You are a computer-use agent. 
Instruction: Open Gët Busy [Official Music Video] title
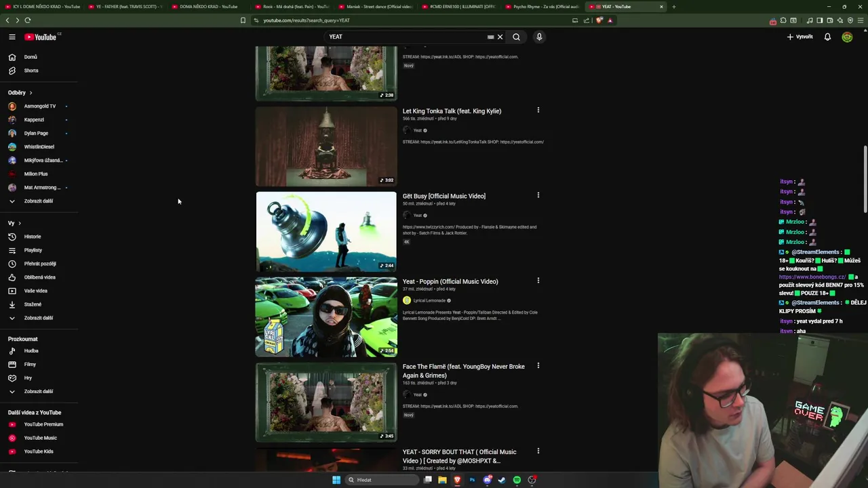(x=444, y=197)
